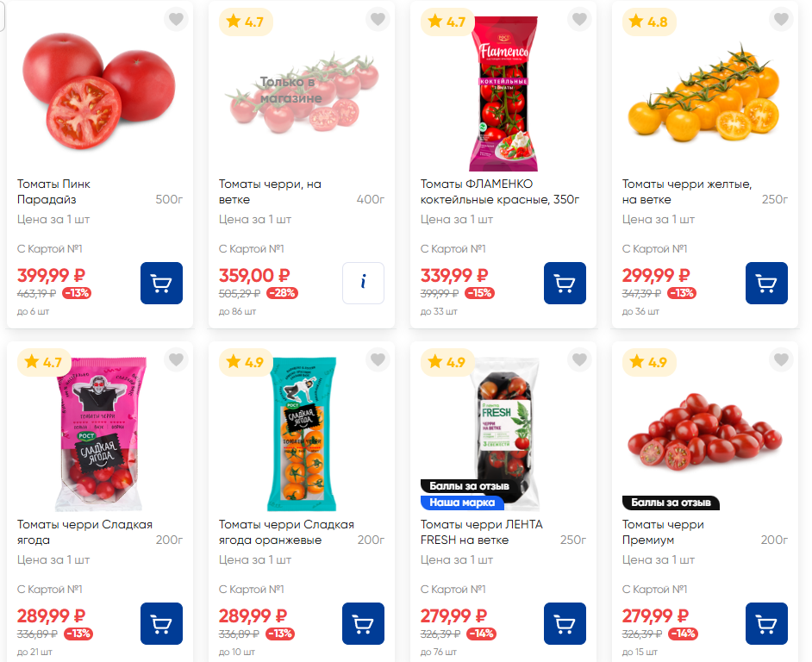Open info for Томаты черри на ветке
The image size is (812, 662).
363,283
